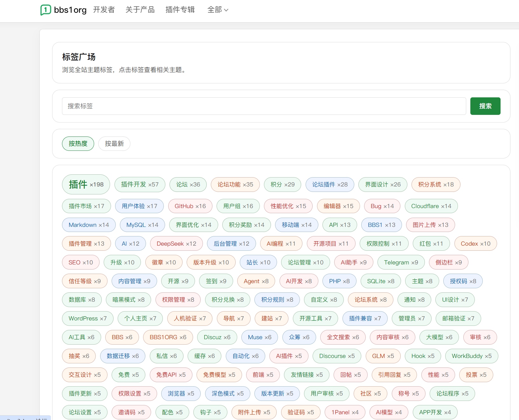The image size is (519, 420).
Task: Click the green 搜索 button
Action: [485, 106]
